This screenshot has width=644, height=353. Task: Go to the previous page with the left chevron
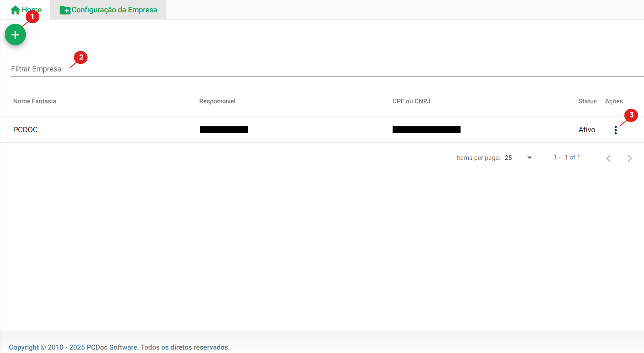click(608, 158)
